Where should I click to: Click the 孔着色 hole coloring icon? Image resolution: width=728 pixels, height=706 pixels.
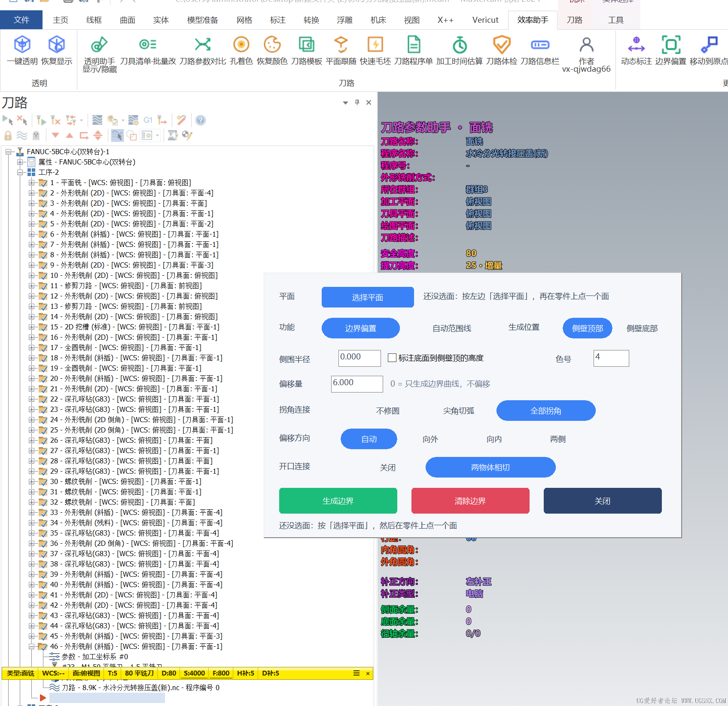[241, 45]
